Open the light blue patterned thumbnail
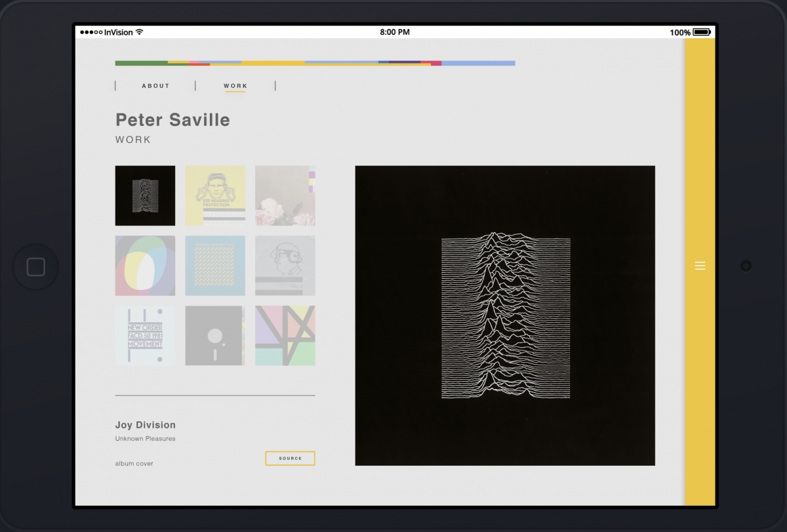Image resolution: width=787 pixels, height=532 pixels. point(215,266)
